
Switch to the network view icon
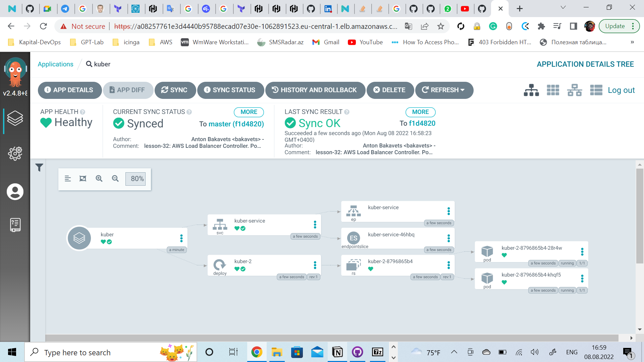click(x=574, y=90)
